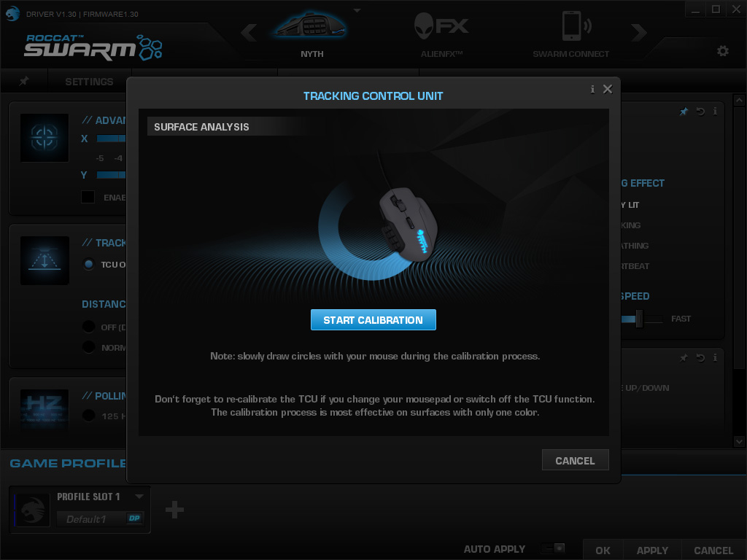Click the profile slot ROCCAT thumbnail

[32, 510]
